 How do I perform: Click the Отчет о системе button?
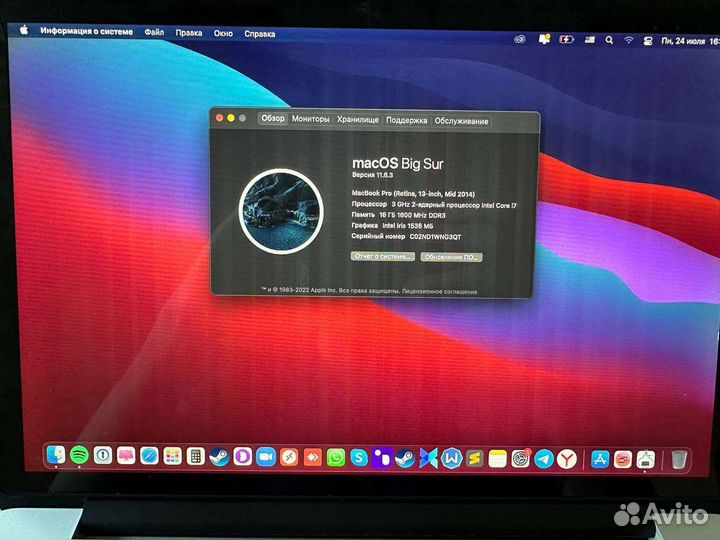(382, 256)
